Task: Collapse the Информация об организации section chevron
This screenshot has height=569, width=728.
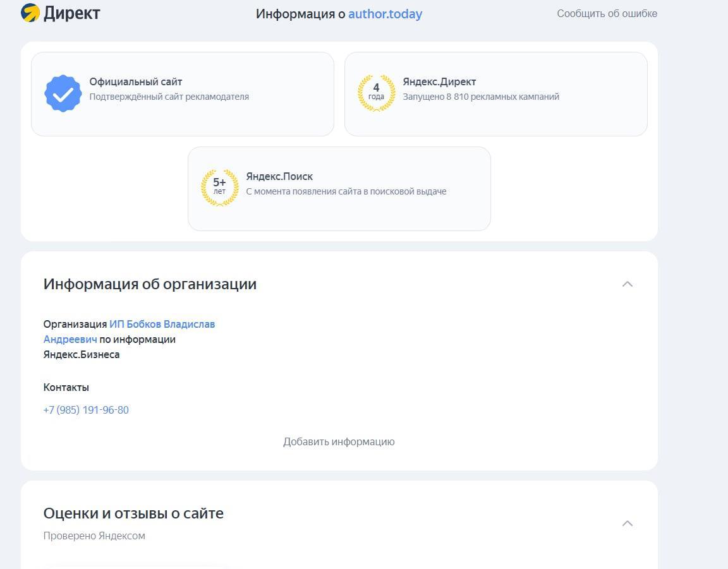Action: click(x=627, y=284)
